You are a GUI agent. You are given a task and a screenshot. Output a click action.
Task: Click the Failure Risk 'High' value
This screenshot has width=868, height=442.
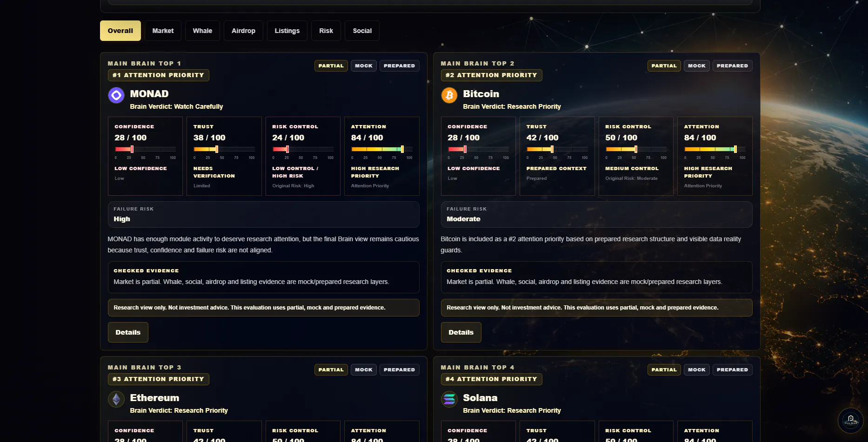pyautogui.click(x=122, y=219)
